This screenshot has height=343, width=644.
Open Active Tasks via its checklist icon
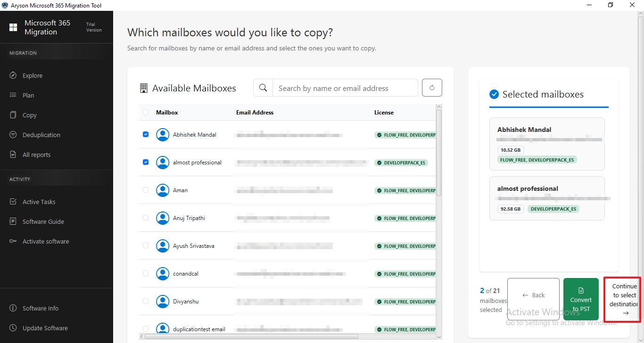tap(13, 202)
